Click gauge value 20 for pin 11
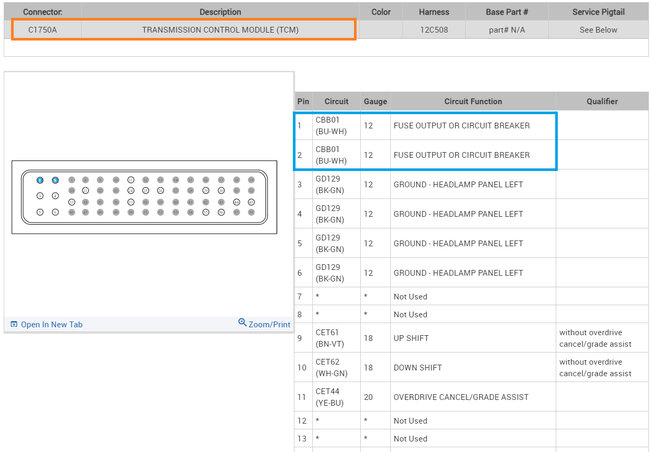Screen dimensions: 650x452 (369, 397)
